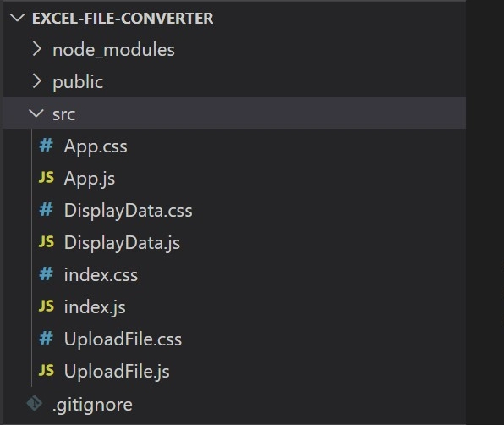Open the App.js file
Screen dimensions: 504x425
(90, 179)
